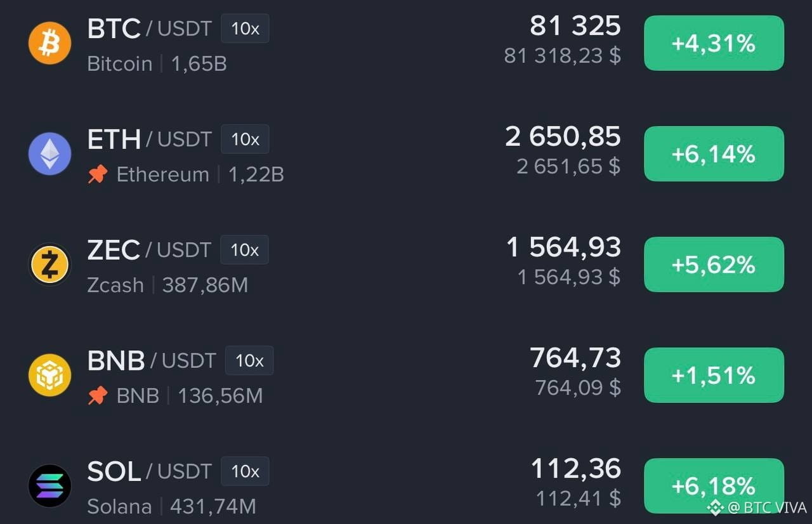Click the green +6,18% SOL change button
The height and width of the screenshot is (524, 812).
pos(714,486)
